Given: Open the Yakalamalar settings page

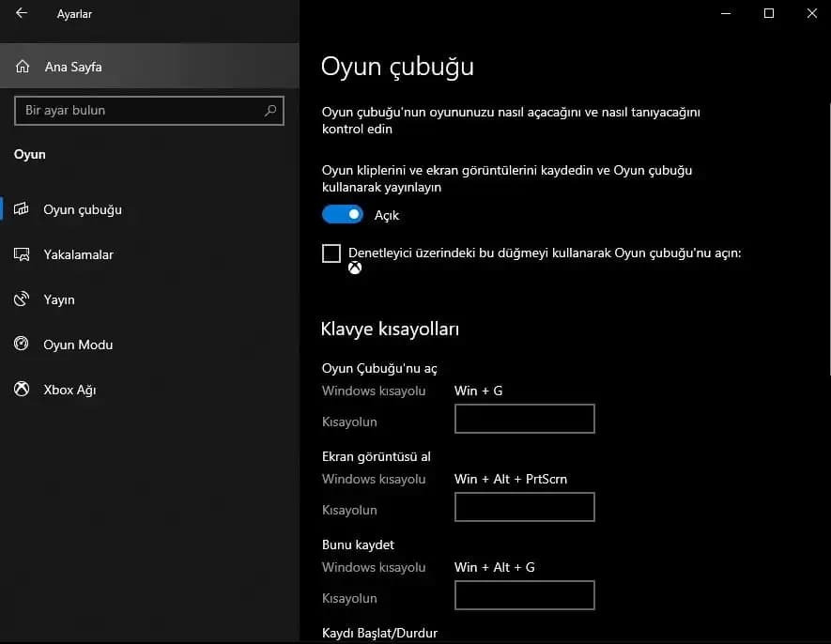Looking at the screenshot, I should [78, 254].
